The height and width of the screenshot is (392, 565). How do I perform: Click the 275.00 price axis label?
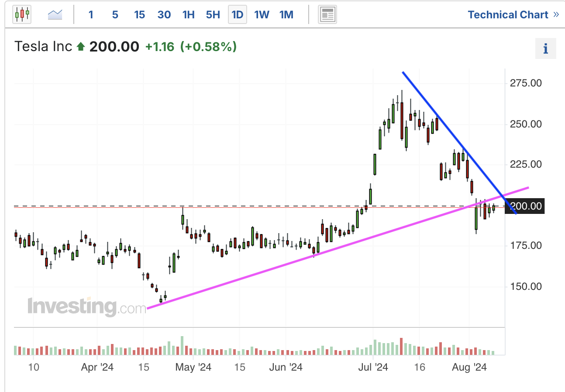(x=526, y=83)
